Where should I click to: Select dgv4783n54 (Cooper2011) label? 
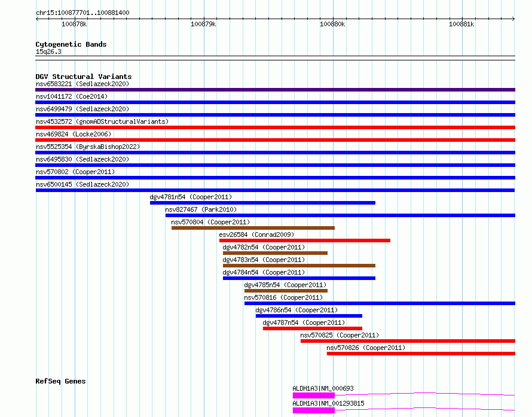264,260
